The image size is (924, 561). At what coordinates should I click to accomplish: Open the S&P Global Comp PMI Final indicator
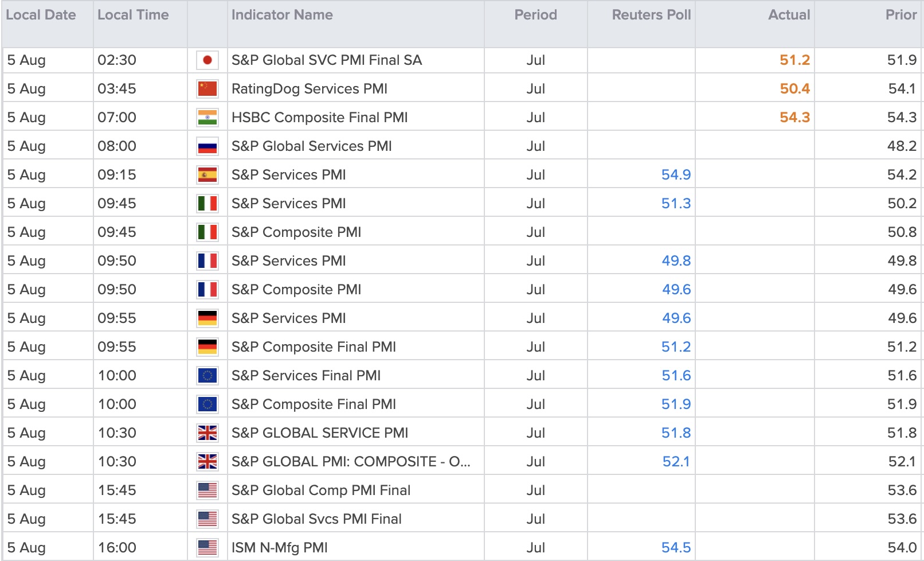[321, 490]
